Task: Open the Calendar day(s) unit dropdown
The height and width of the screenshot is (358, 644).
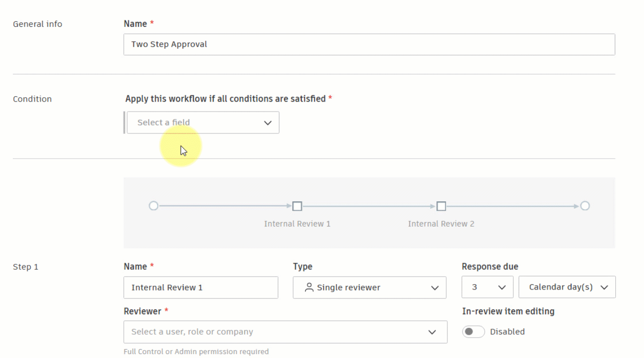Action: 567,287
